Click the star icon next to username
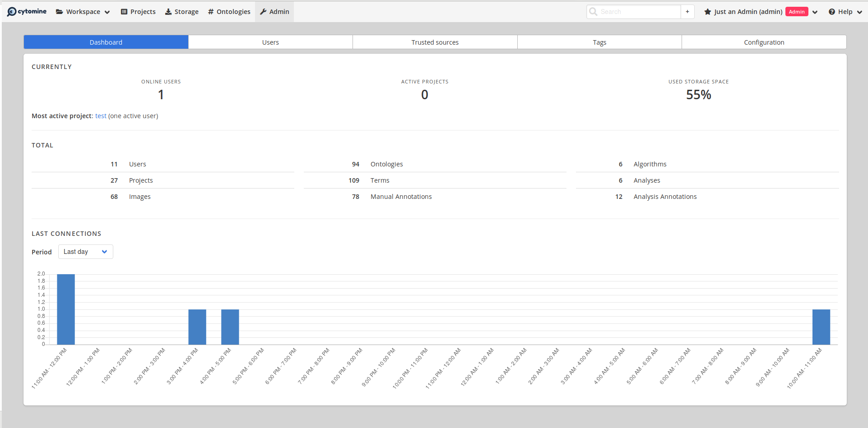The height and width of the screenshot is (428, 868). (x=707, y=11)
